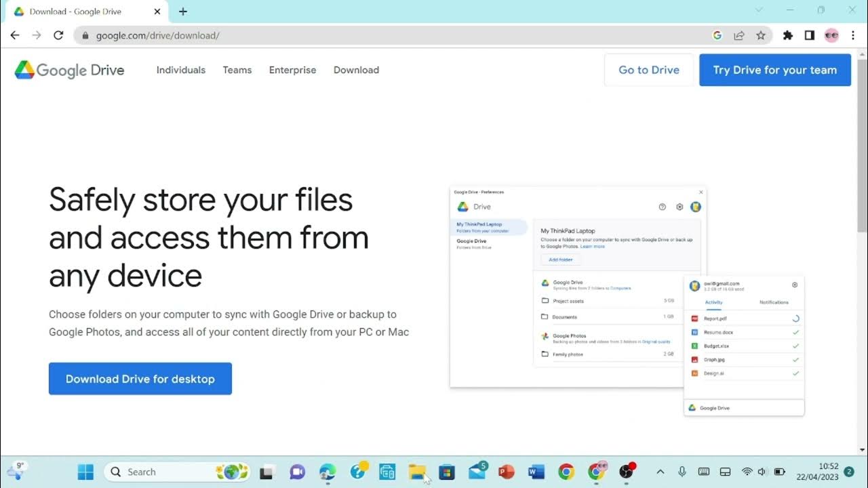Viewport: 868px width, 488px height.
Task: Open Microsoft Store from taskbar
Action: point(447,472)
